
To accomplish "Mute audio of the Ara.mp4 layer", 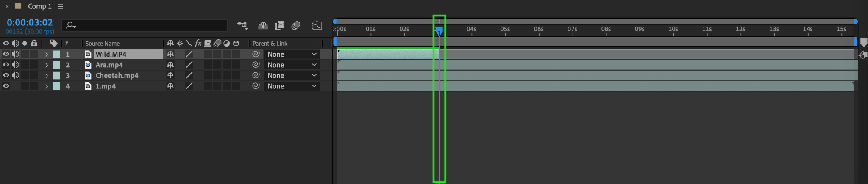I will pos(15,65).
